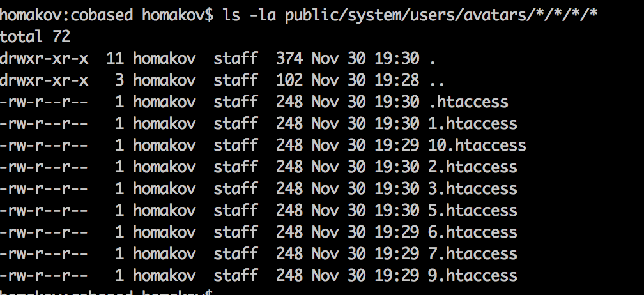Click the link count 11 entry

tap(115, 58)
